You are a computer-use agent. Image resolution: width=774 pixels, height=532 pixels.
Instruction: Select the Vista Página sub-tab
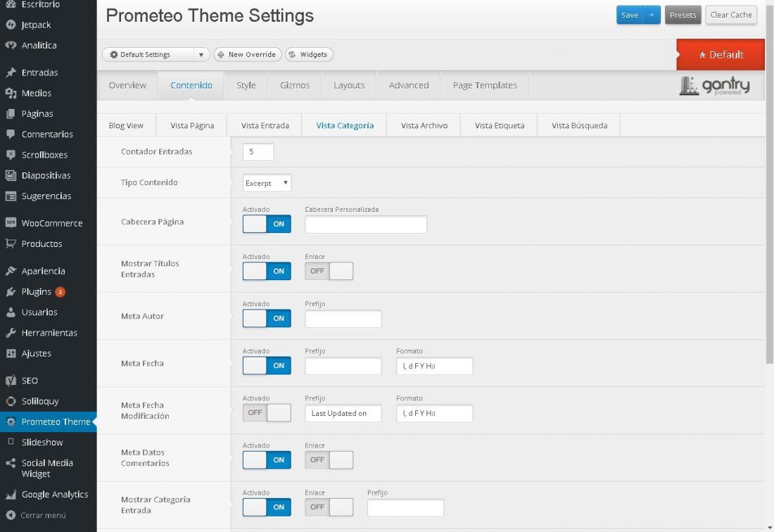(192, 125)
